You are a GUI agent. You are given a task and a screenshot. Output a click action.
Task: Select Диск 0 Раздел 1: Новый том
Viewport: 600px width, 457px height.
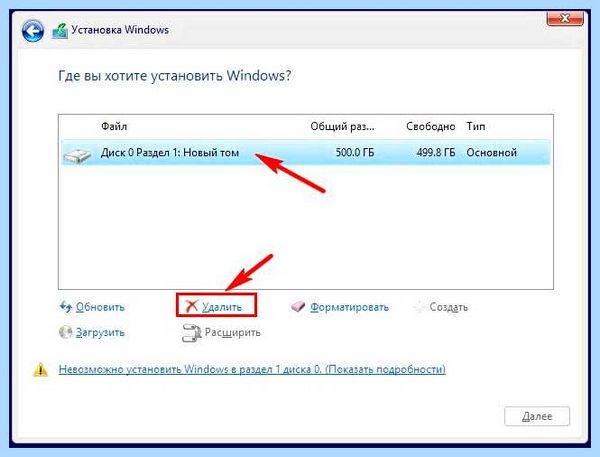click(x=306, y=152)
